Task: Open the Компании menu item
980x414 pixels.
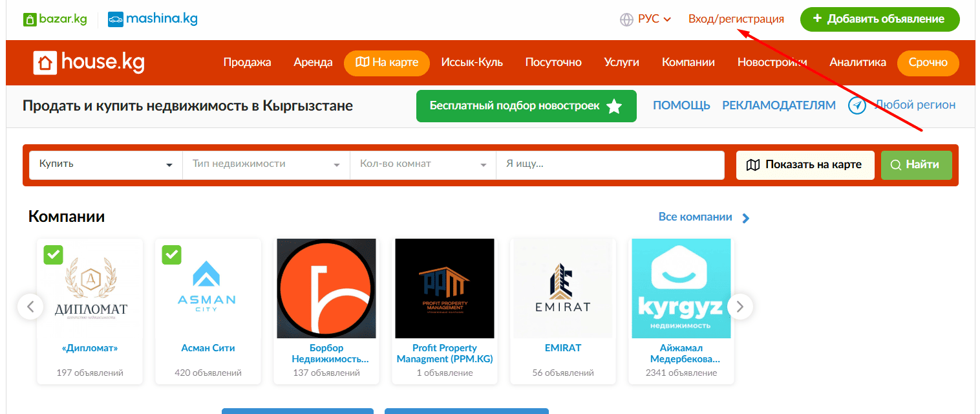Action: 688,63
